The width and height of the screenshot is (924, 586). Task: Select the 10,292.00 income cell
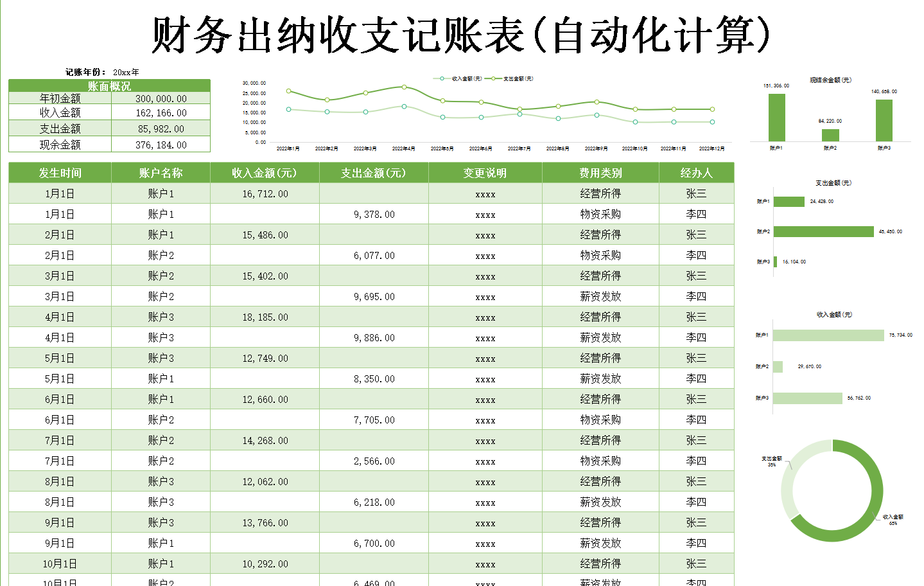pos(265,564)
